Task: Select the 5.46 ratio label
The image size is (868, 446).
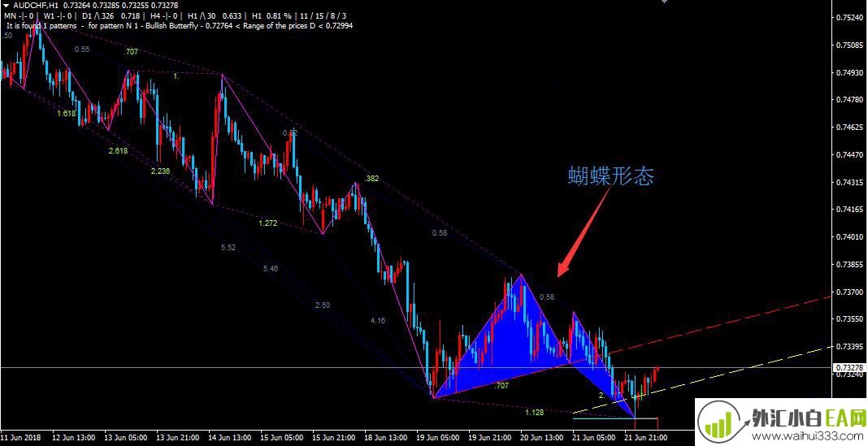Action: pyautogui.click(x=271, y=268)
